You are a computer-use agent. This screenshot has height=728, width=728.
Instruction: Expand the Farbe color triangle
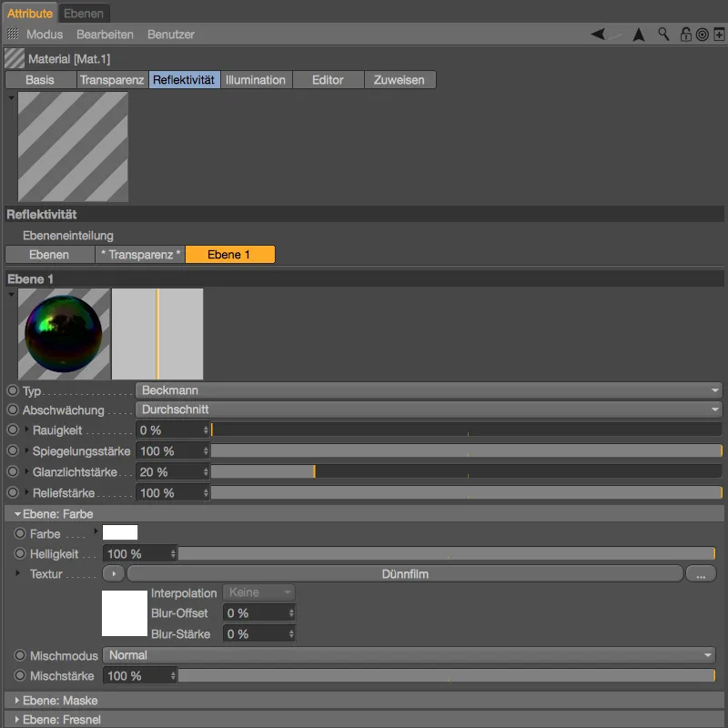(x=96, y=531)
